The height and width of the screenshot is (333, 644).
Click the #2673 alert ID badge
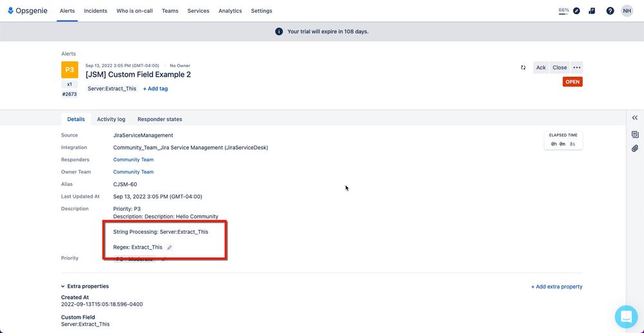[70, 94]
